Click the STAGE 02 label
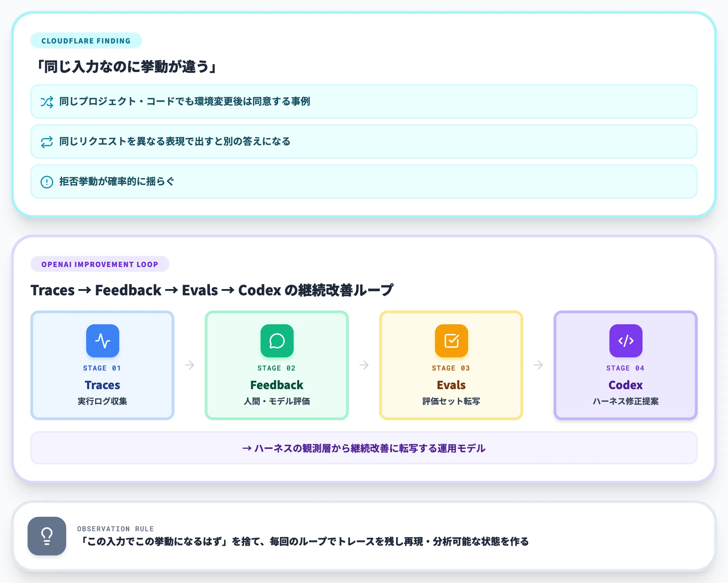The image size is (728, 583). coord(277,368)
